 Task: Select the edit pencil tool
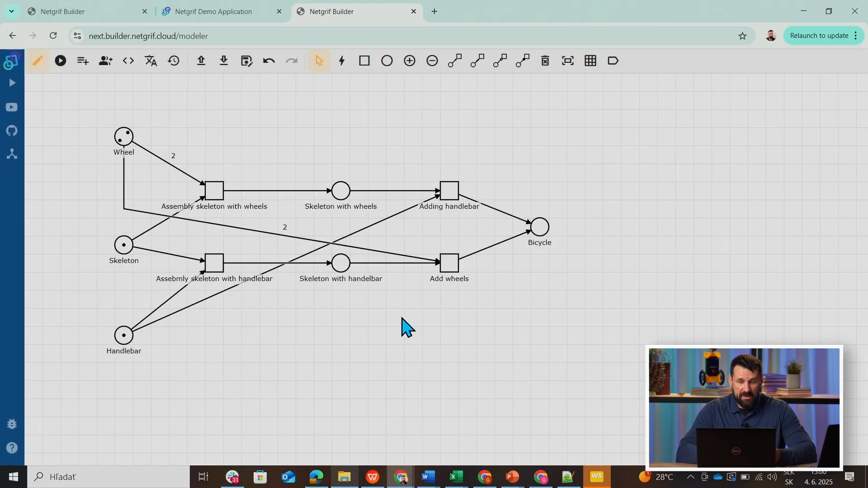pyautogui.click(x=38, y=61)
